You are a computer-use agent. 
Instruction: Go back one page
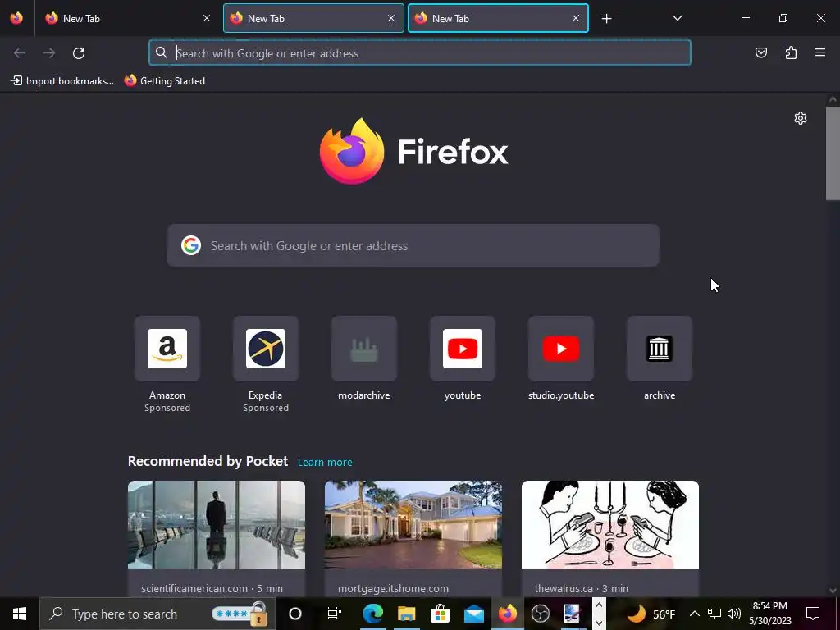pyautogui.click(x=20, y=53)
